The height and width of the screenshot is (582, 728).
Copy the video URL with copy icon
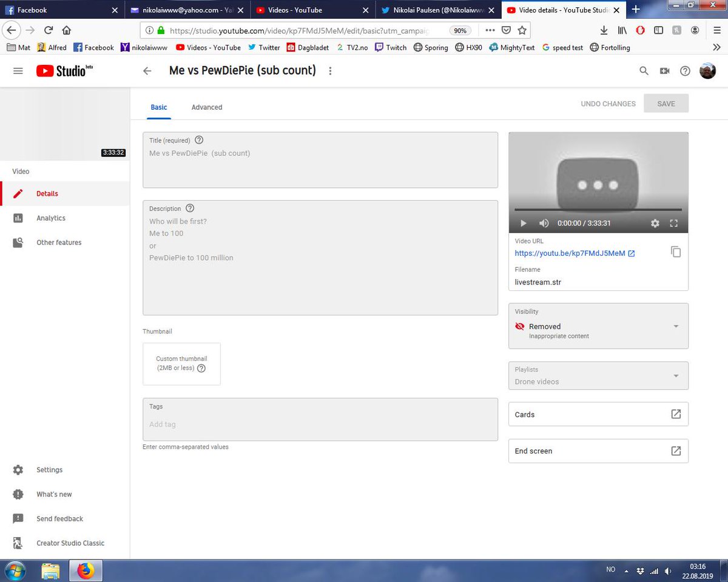[x=676, y=252]
